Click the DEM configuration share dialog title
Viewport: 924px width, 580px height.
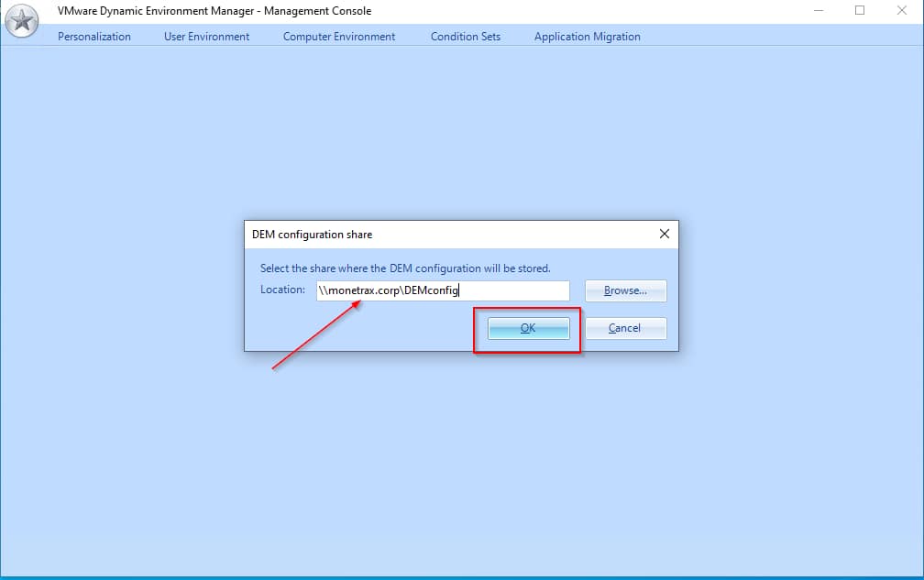click(x=313, y=235)
